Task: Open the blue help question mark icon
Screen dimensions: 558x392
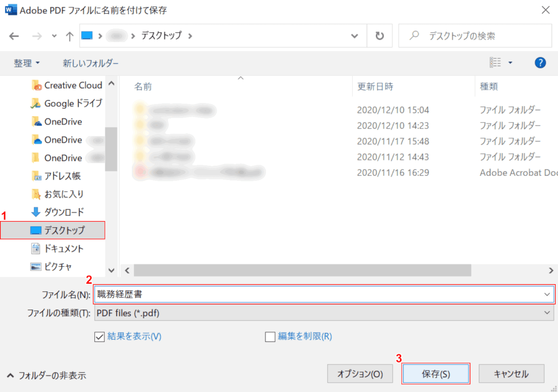Action: (x=540, y=63)
